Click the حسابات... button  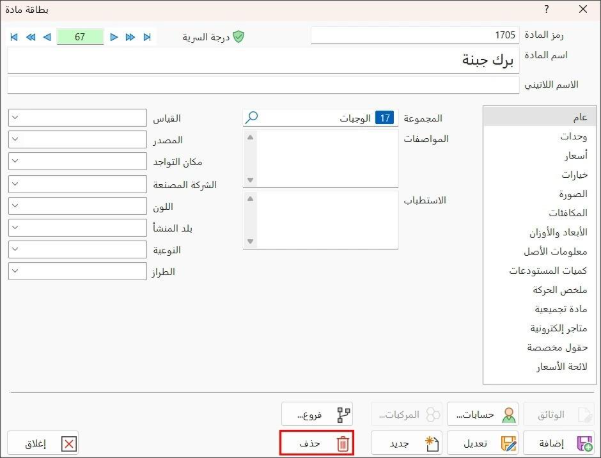click(483, 414)
